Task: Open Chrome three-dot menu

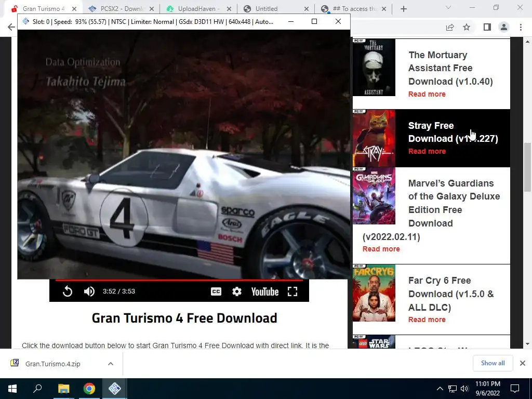Action: pos(521,27)
